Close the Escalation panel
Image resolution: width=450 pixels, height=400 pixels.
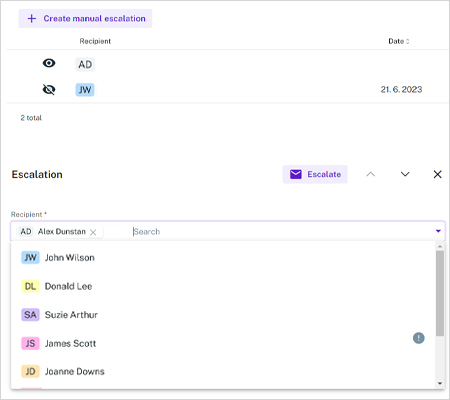437,174
